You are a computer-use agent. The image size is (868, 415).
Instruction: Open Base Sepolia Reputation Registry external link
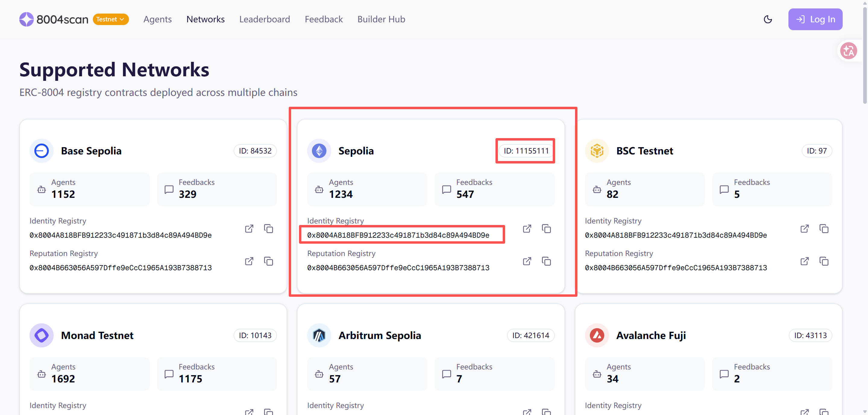pyautogui.click(x=249, y=261)
